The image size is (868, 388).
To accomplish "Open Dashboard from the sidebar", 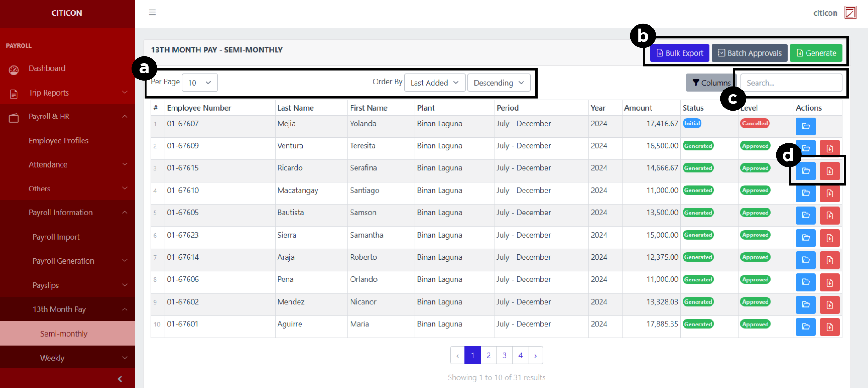I will [x=47, y=68].
